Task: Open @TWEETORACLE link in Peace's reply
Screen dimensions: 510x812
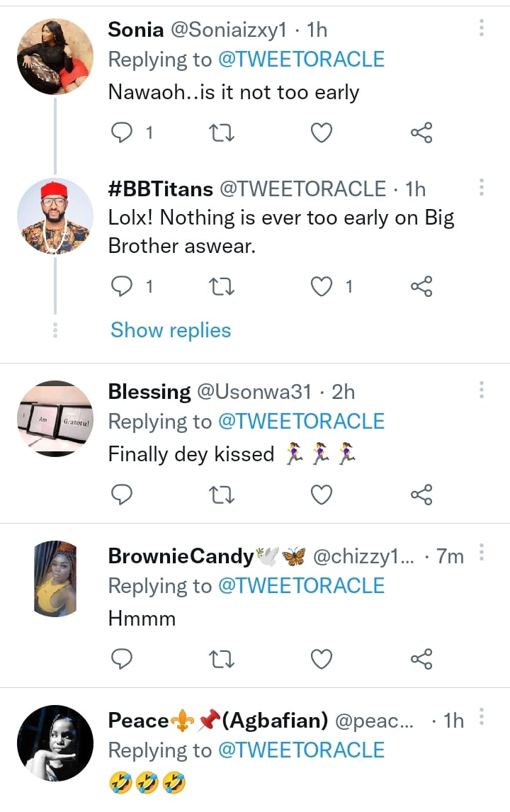Action: 301,750
